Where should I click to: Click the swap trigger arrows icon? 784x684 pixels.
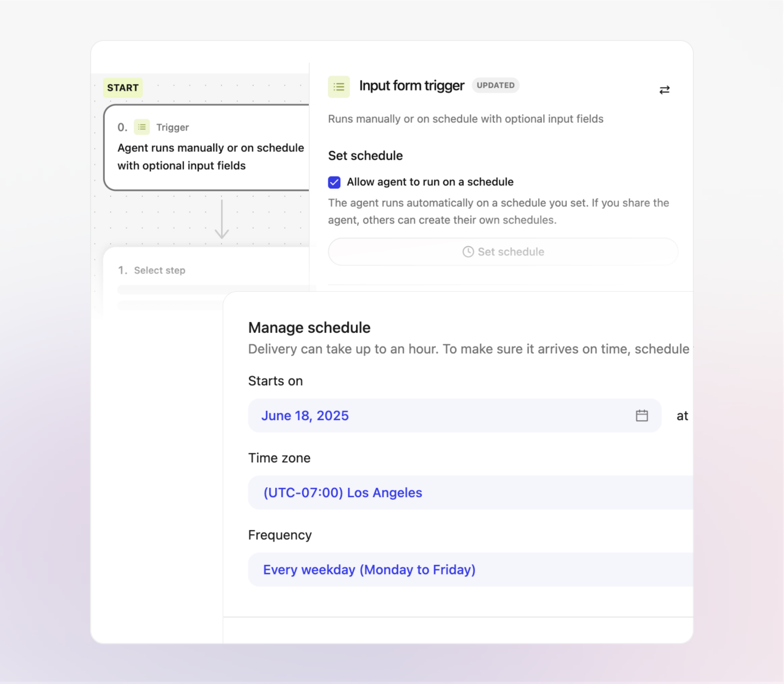tap(664, 90)
